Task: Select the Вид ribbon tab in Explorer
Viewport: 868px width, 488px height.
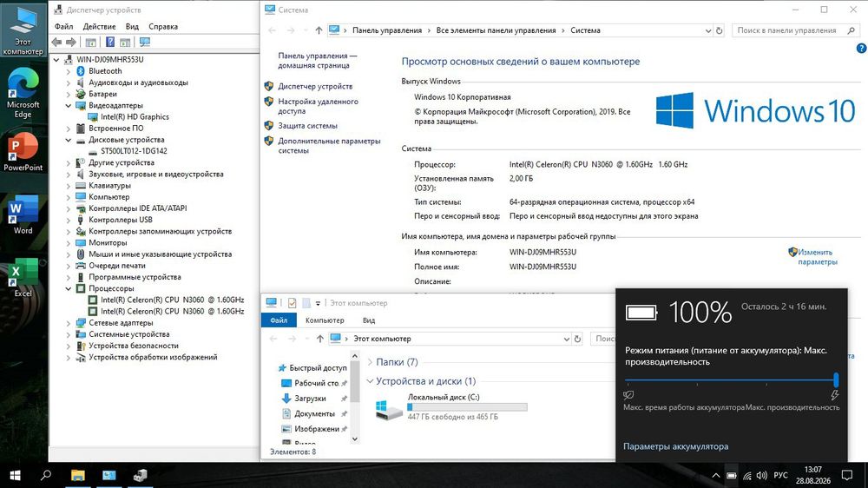Action: tap(369, 320)
